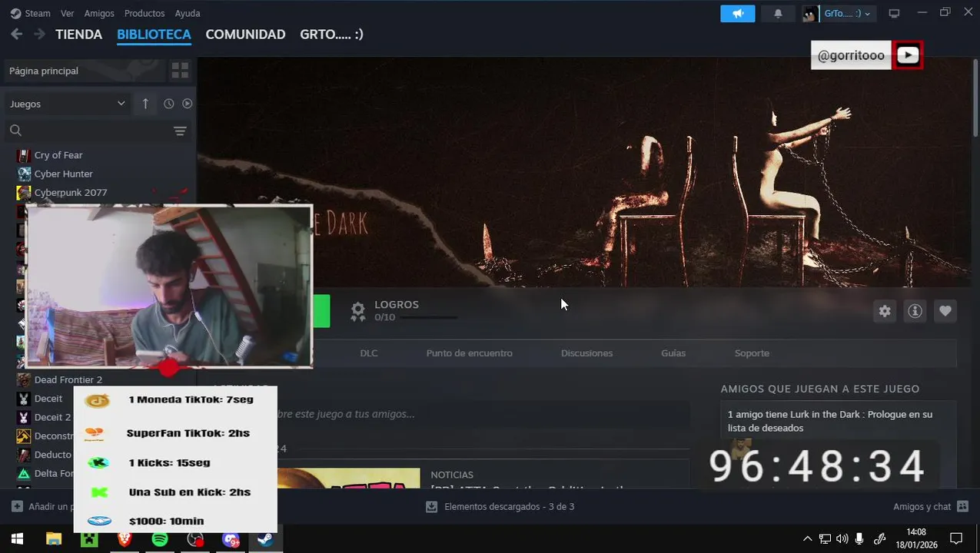Open Spotify from taskbar
The height and width of the screenshot is (553, 980).
[x=160, y=539]
